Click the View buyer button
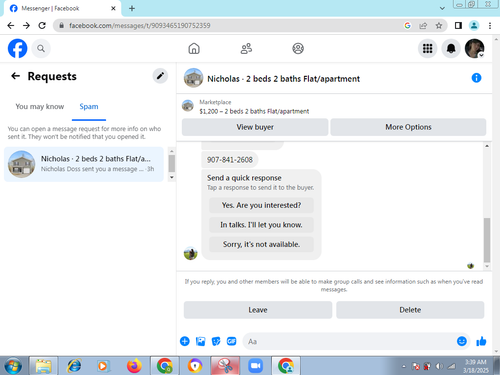The height and width of the screenshot is (375, 500). 255,127
